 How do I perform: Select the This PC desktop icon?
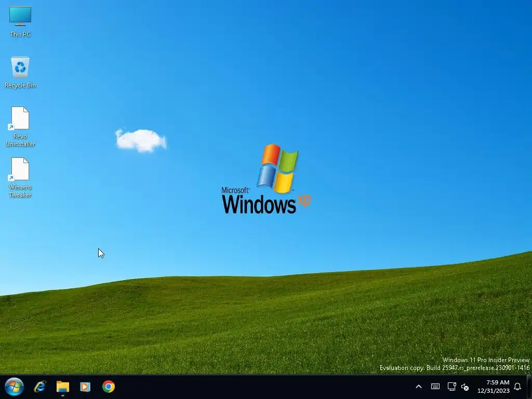pos(20,22)
